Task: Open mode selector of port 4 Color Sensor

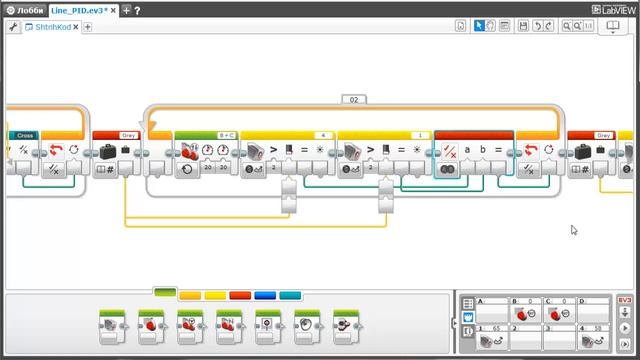Action: click(254, 169)
